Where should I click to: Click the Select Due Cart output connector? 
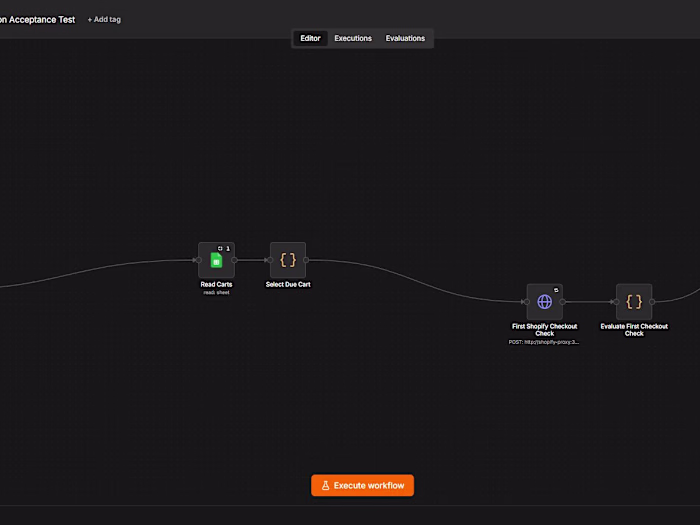(306, 260)
